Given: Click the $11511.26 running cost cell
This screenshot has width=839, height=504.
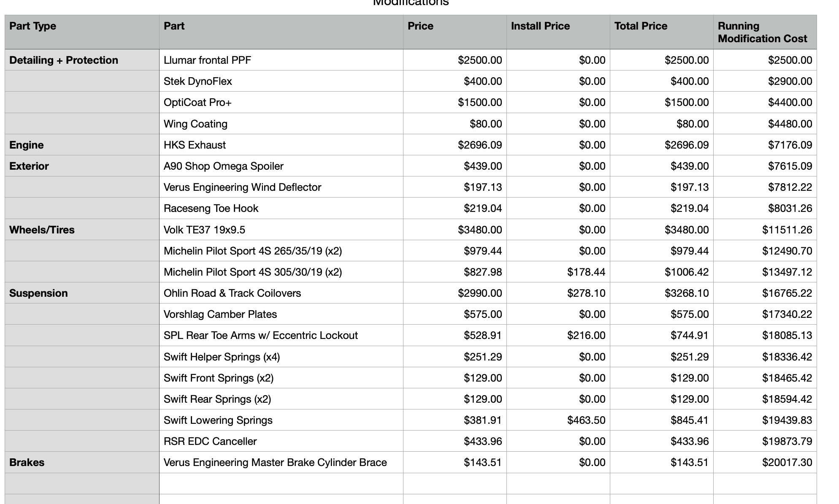Looking at the screenshot, I should coord(765,230).
